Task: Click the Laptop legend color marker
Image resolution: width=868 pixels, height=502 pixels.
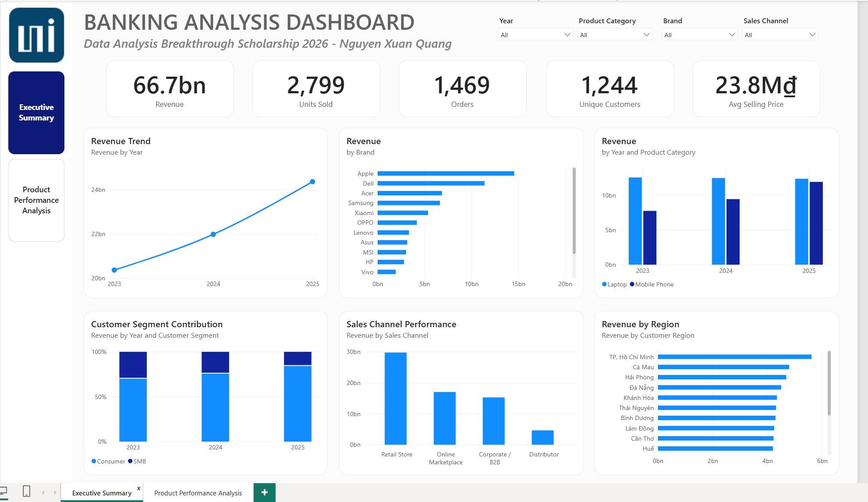Action: click(x=605, y=284)
